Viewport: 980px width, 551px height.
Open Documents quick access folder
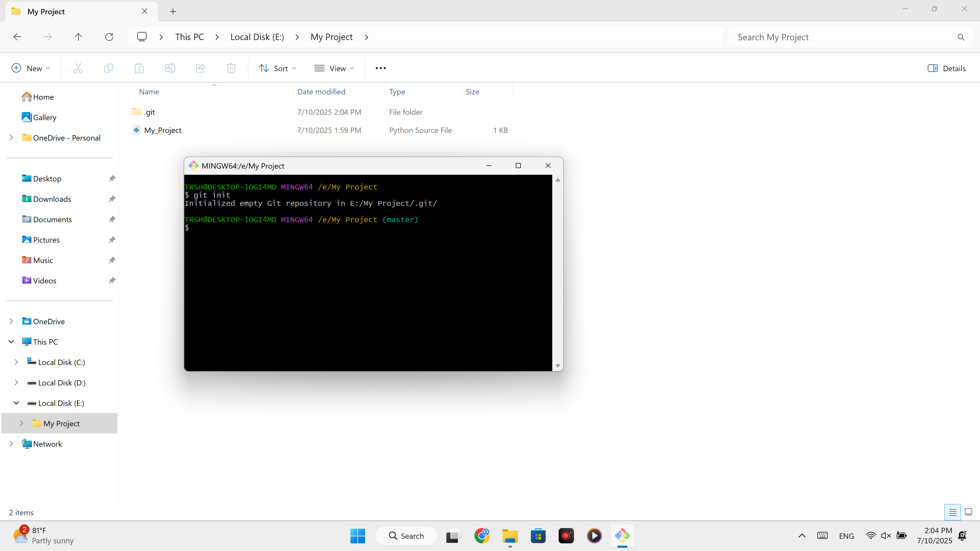[x=47, y=219]
